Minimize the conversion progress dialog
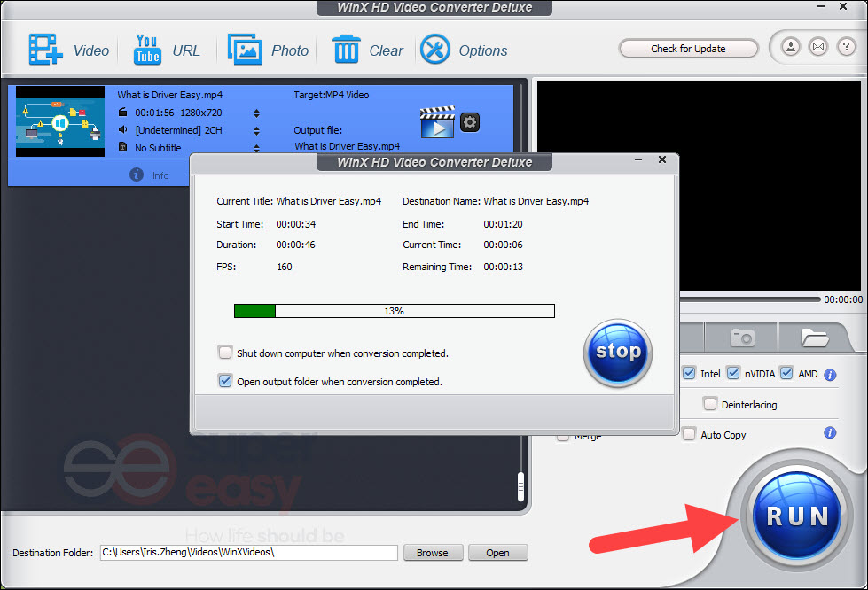This screenshot has width=868, height=590. tap(638, 159)
